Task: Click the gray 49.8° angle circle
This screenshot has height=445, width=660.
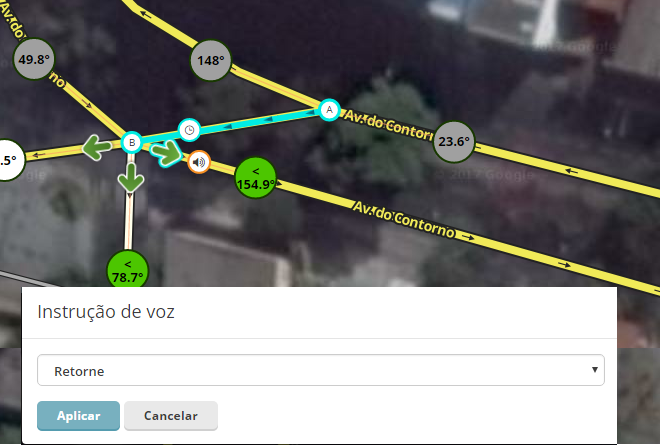Action: pyautogui.click(x=34, y=59)
